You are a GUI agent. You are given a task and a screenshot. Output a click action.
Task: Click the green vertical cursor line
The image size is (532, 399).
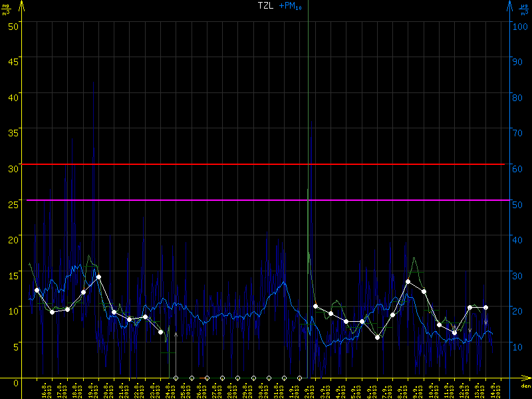[x=308, y=100]
